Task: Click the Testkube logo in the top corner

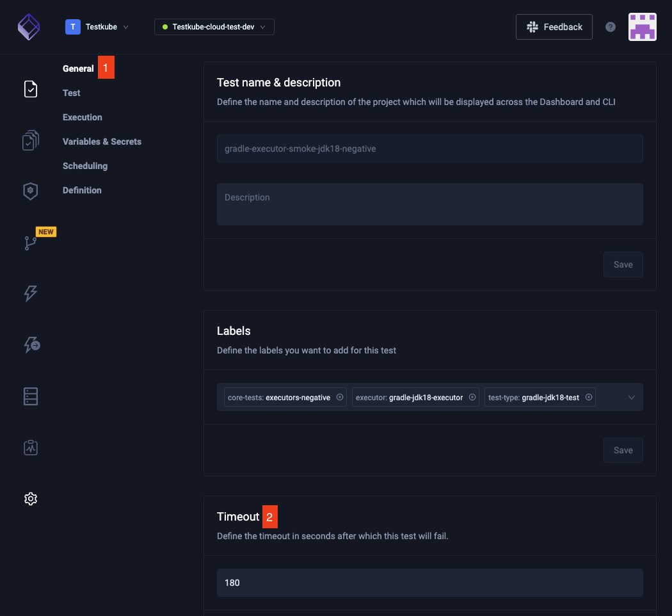Action: pos(29,26)
